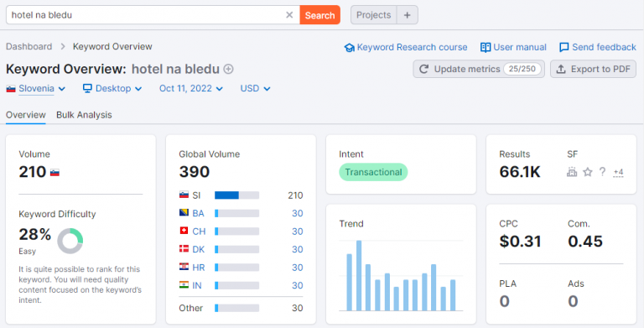Click the BA volume value 30
The width and height of the screenshot is (644, 328).
click(298, 213)
